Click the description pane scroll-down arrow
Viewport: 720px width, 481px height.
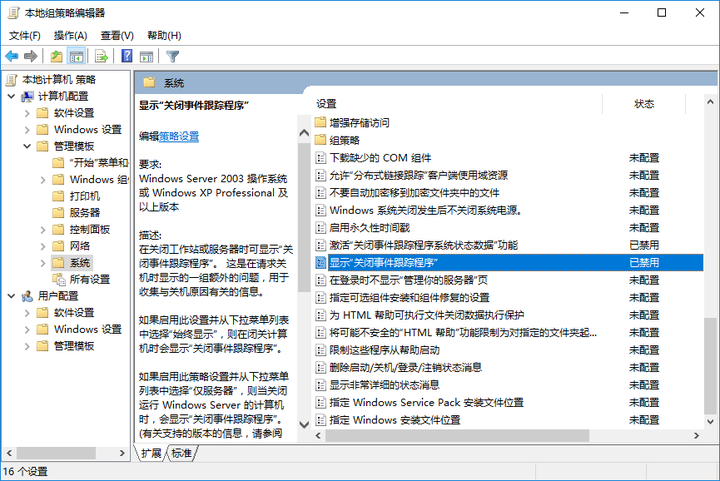(304, 424)
